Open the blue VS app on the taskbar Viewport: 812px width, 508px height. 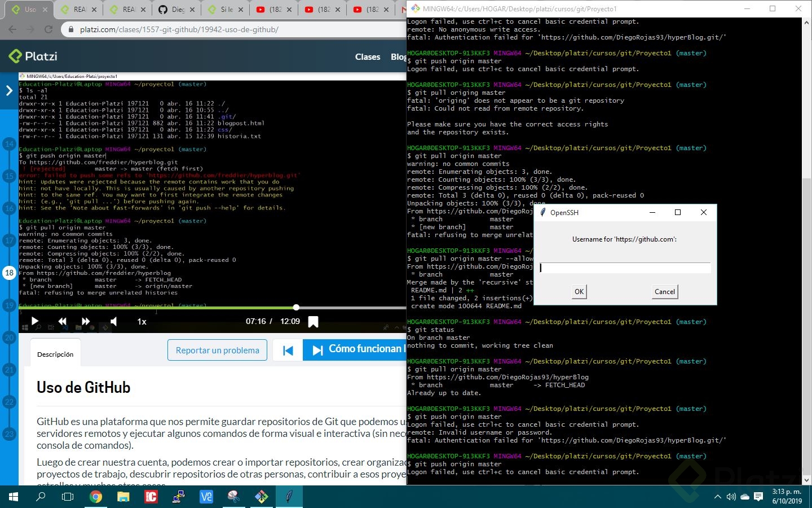click(x=206, y=497)
